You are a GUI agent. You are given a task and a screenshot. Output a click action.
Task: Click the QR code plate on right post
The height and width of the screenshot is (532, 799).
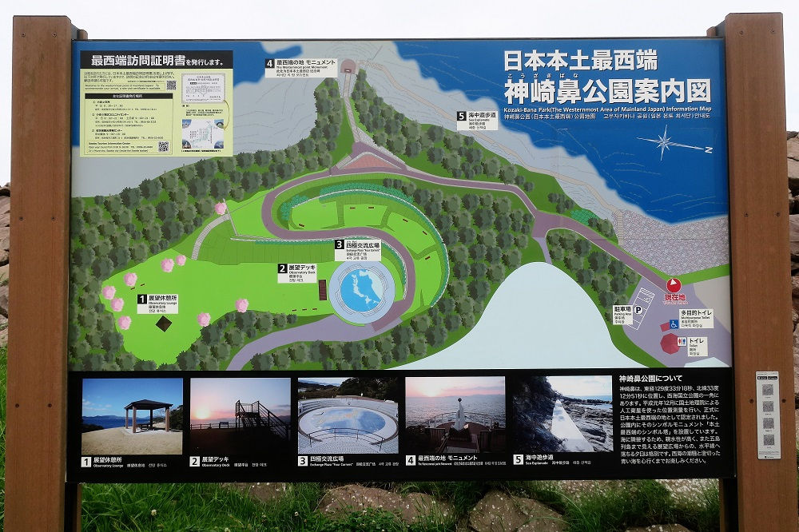[768, 415]
